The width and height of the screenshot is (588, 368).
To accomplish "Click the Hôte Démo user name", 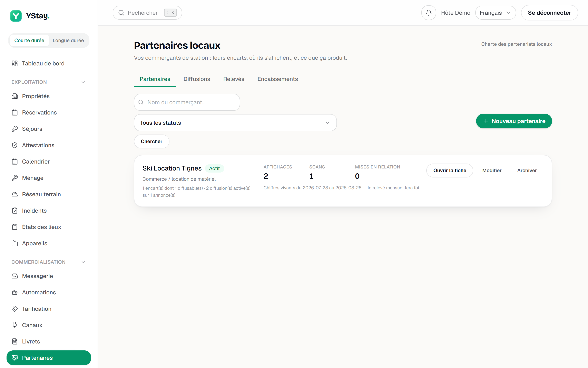I will pyautogui.click(x=455, y=13).
